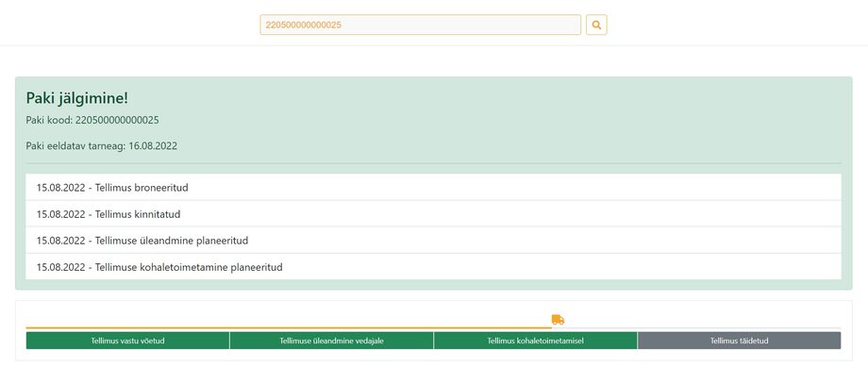This screenshot has width=868, height=368.
Task: Click the Paki eeldatav tarneag date line
Action: pos(101,146)
